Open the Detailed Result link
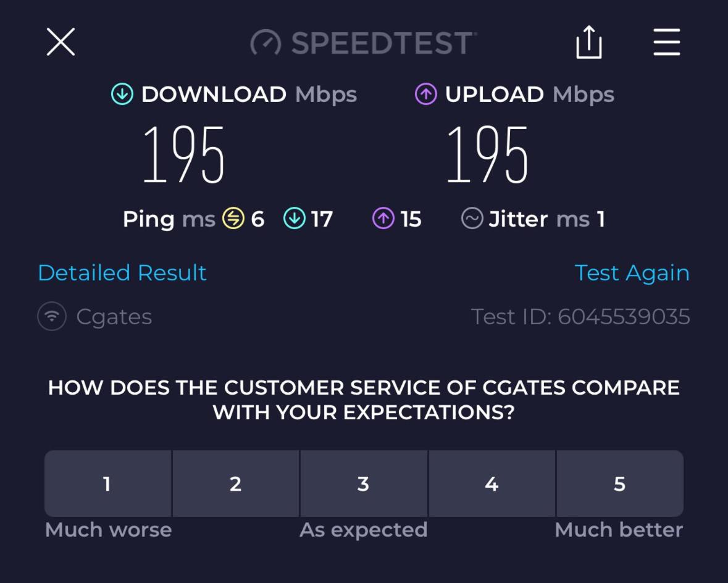 tap(122, 273)
